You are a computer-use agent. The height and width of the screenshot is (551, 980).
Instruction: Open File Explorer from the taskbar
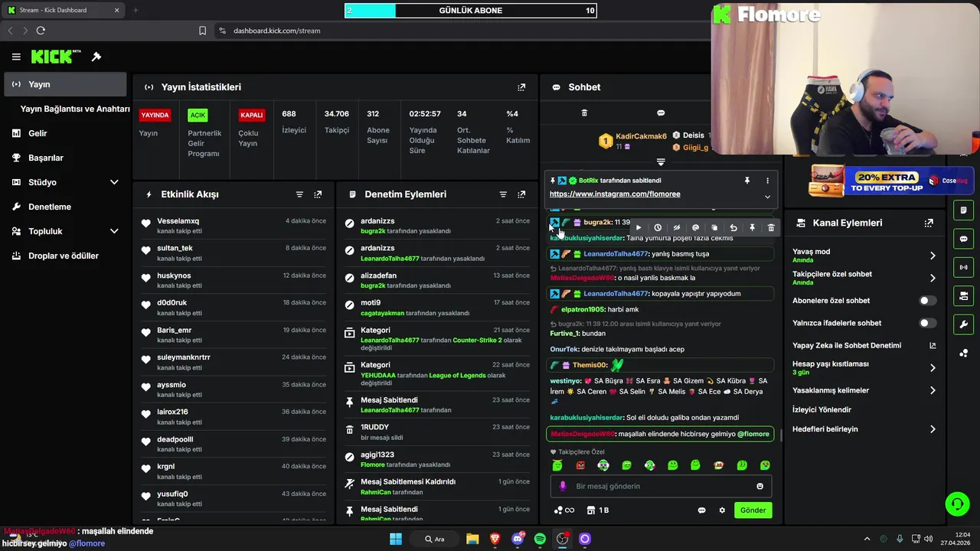pyautogui.click(x=472, y=539)
